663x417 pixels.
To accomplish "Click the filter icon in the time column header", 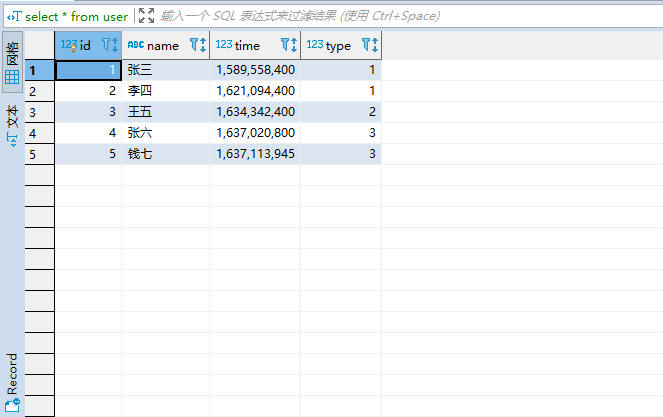I will 285,45.
